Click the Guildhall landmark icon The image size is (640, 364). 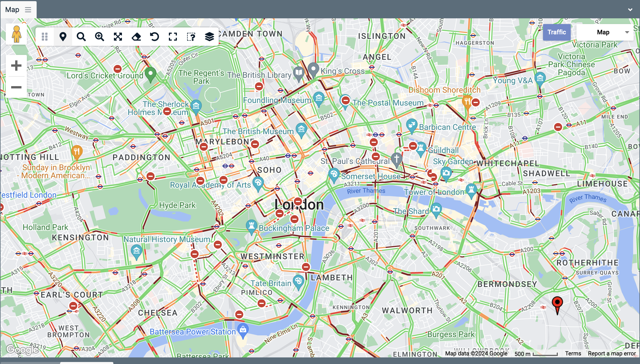(421, 149)
